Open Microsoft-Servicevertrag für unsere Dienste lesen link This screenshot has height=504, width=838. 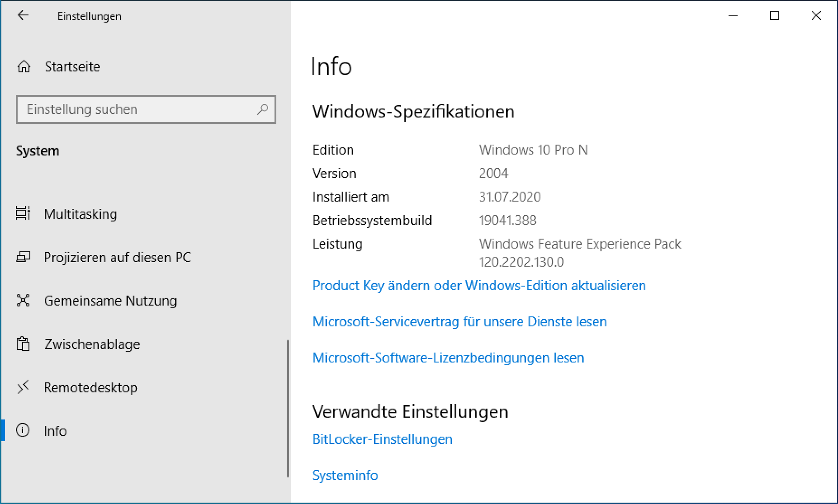[x=459, y=322]
